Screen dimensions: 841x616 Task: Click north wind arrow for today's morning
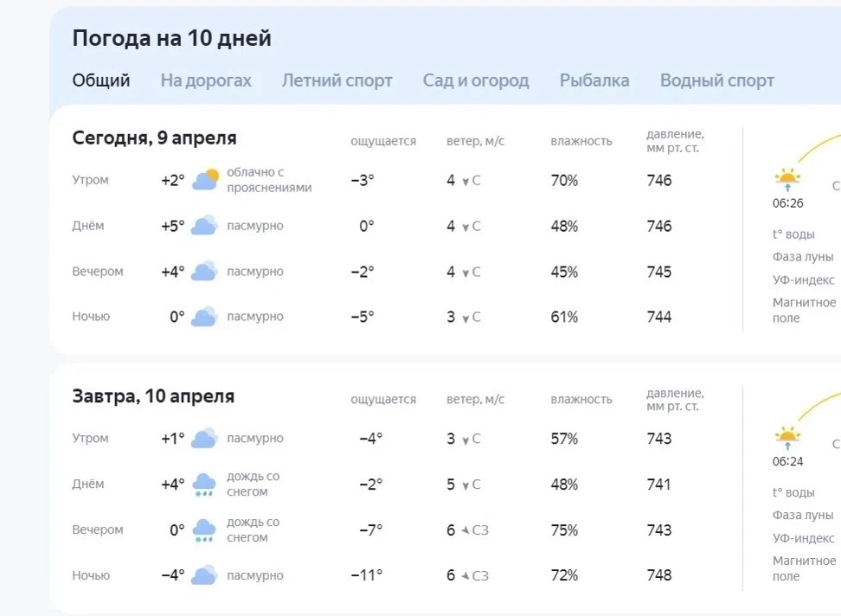465,182
